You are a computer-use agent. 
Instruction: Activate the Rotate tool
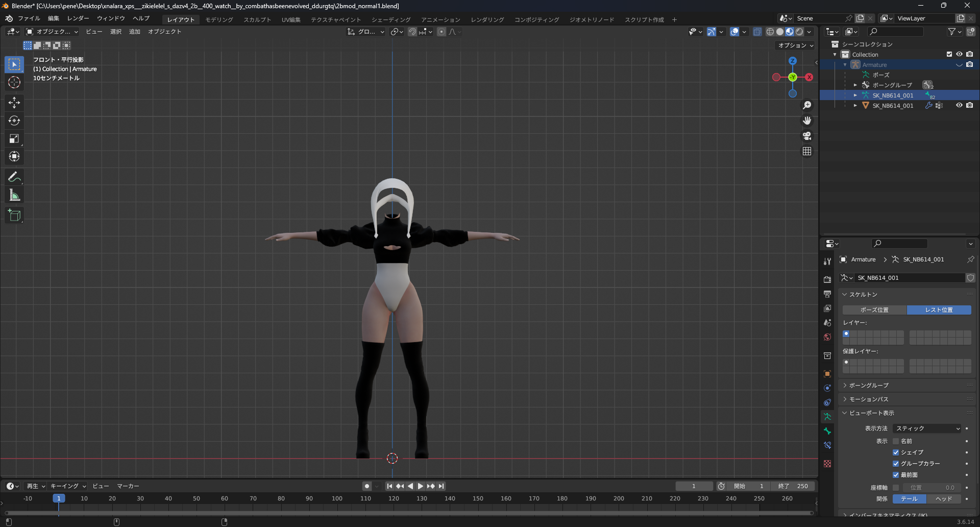click(14, 121)
